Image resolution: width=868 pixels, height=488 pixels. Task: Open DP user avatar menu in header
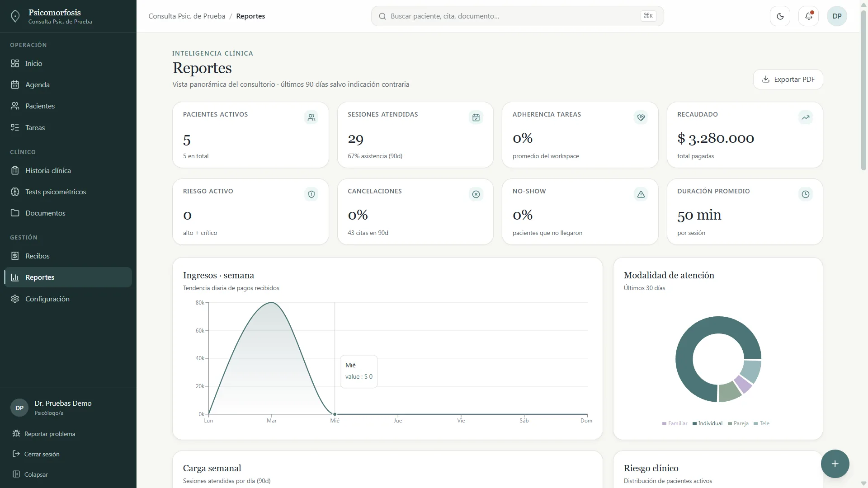[837, 16]
